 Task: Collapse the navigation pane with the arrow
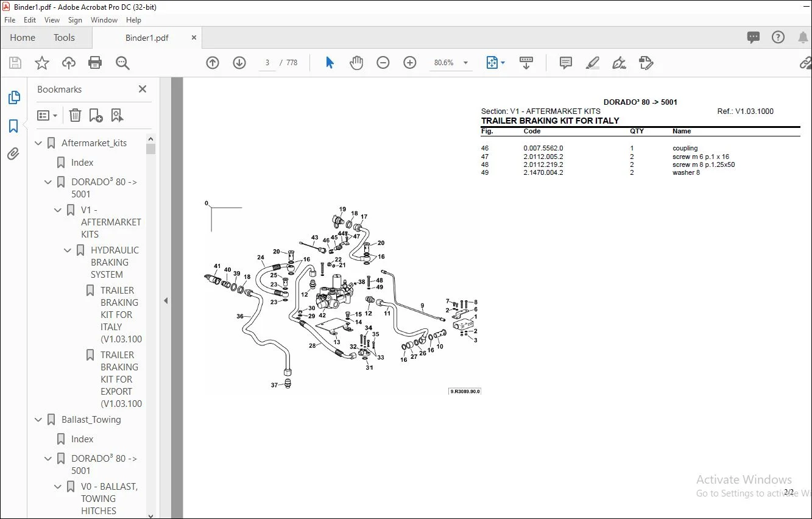click(x=166, y=300)
